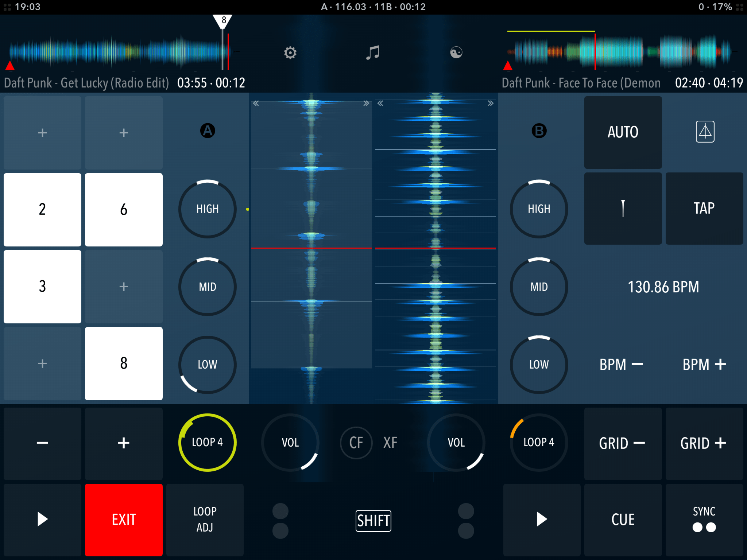747x560 pixels.
Task: Open the settings gear icon
Action: point(290,53)
